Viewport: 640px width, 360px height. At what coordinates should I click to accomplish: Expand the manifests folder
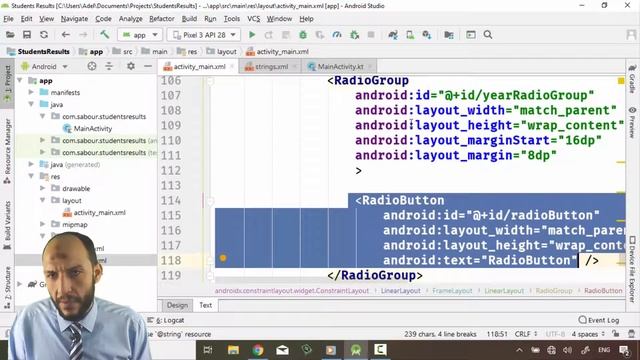click(x=31, y=93)
